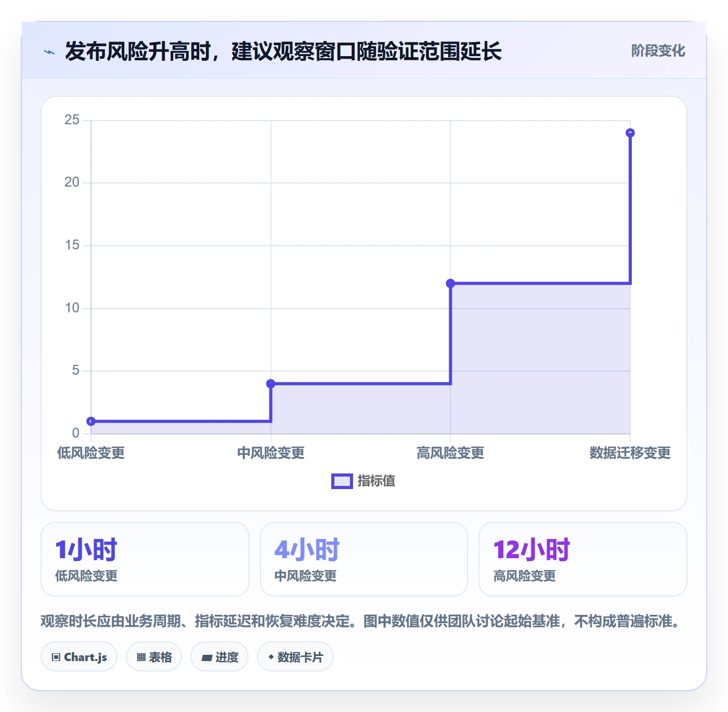Select the 进度 tag chip
Image resolution: width=728 pixels, height=712 pixels.
[x=219, y=657]
